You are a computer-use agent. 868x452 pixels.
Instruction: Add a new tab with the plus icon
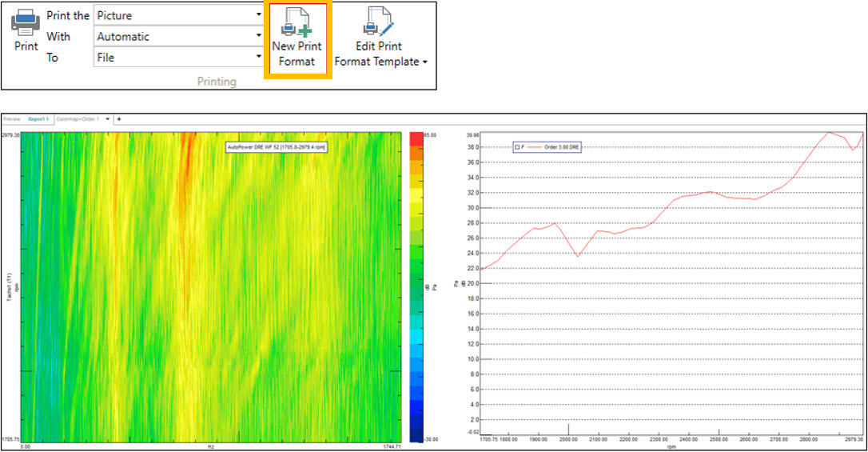pyautogui.click(x=120, y=119)
